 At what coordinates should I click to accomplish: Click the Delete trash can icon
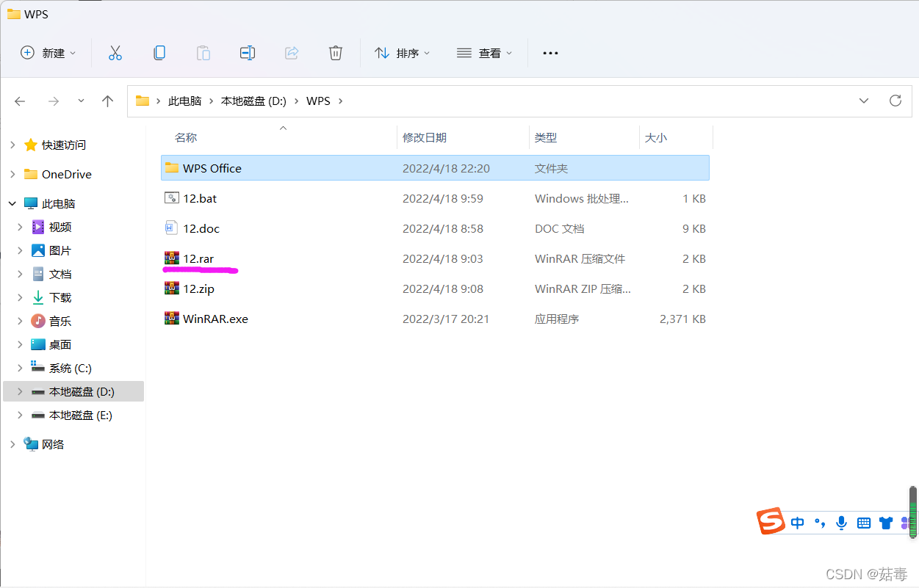336,53
